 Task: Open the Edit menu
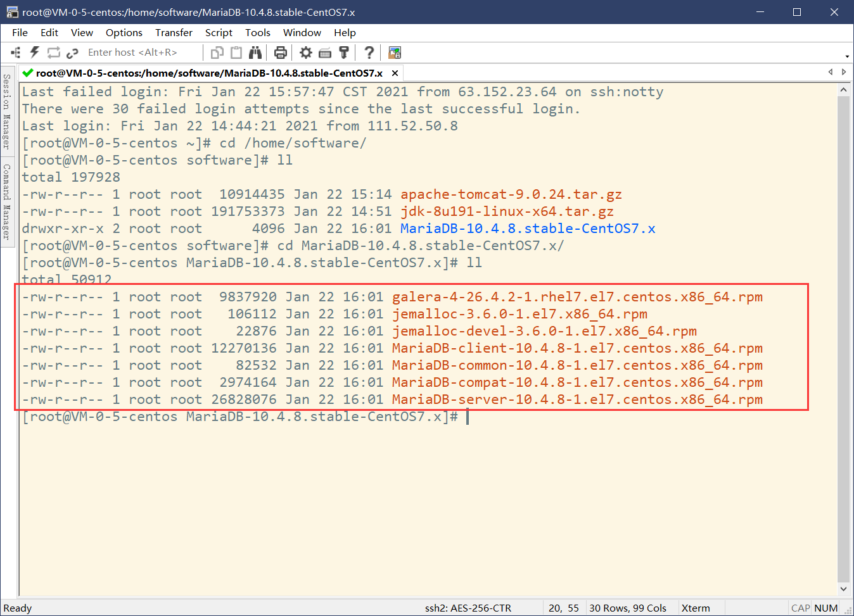49,32
